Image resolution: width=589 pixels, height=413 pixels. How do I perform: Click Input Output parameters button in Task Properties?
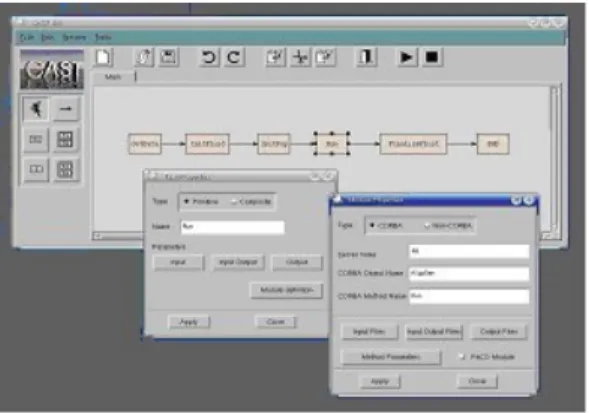click(238, 262)
